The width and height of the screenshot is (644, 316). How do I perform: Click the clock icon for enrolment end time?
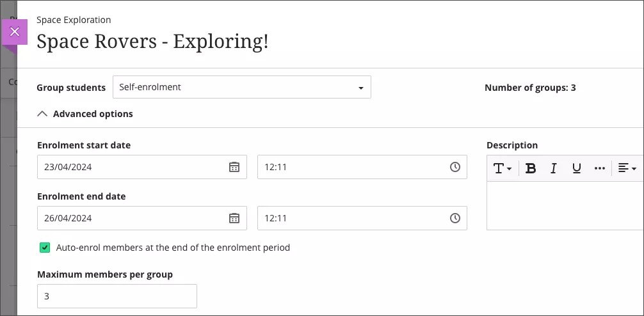pos(455,218)
